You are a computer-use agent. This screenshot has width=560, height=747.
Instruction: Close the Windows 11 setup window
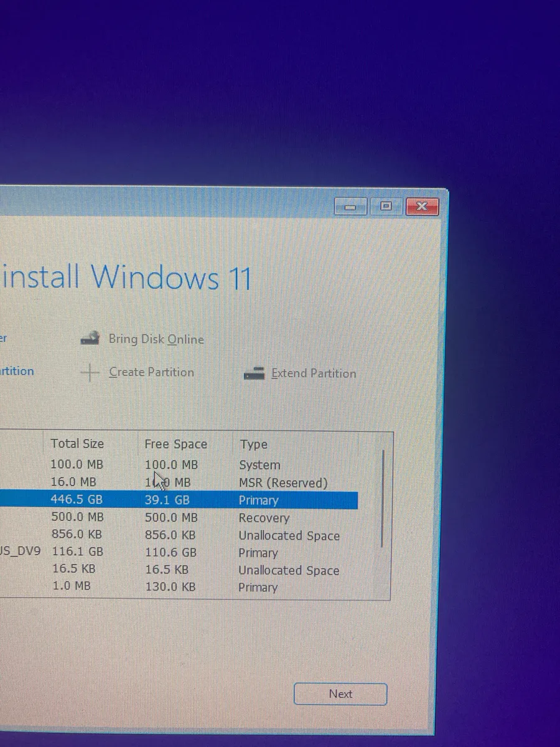coord(422,206)
